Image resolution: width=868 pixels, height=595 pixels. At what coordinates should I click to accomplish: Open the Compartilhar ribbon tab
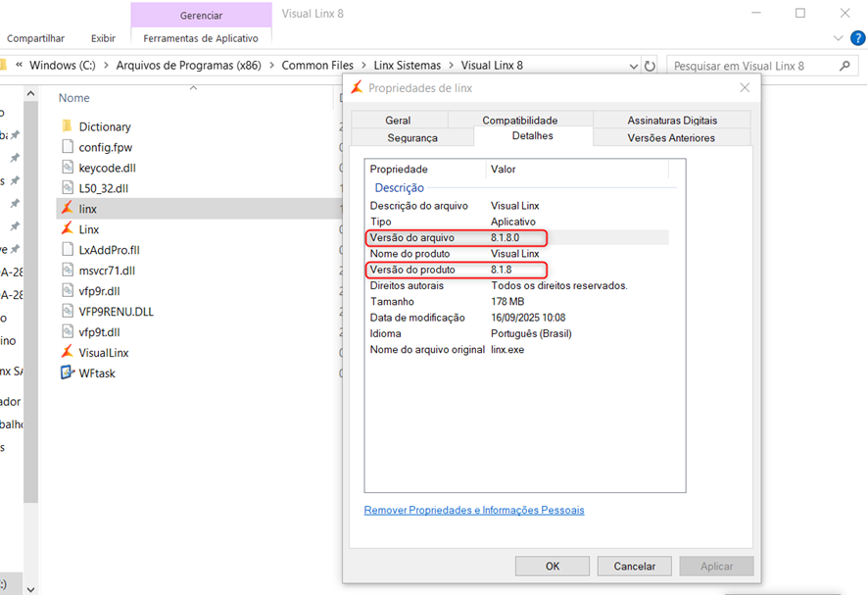35,38
